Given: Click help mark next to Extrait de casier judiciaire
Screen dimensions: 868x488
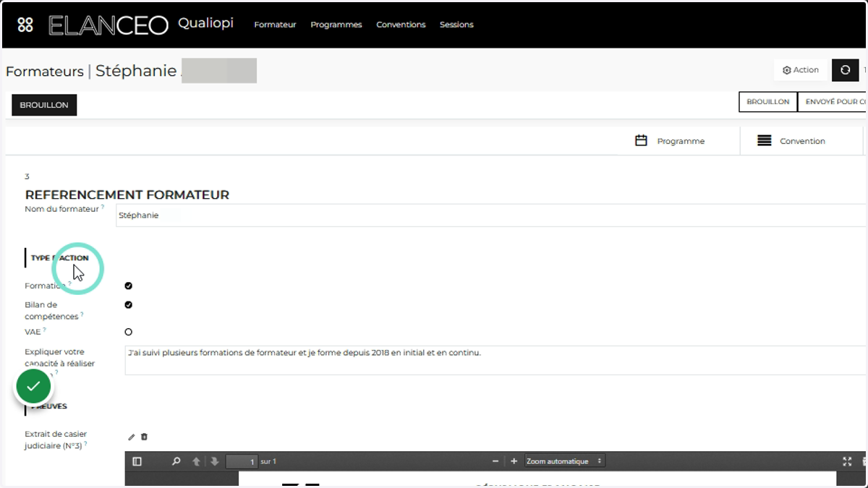Looking at the screenshot, I should 85,444.
